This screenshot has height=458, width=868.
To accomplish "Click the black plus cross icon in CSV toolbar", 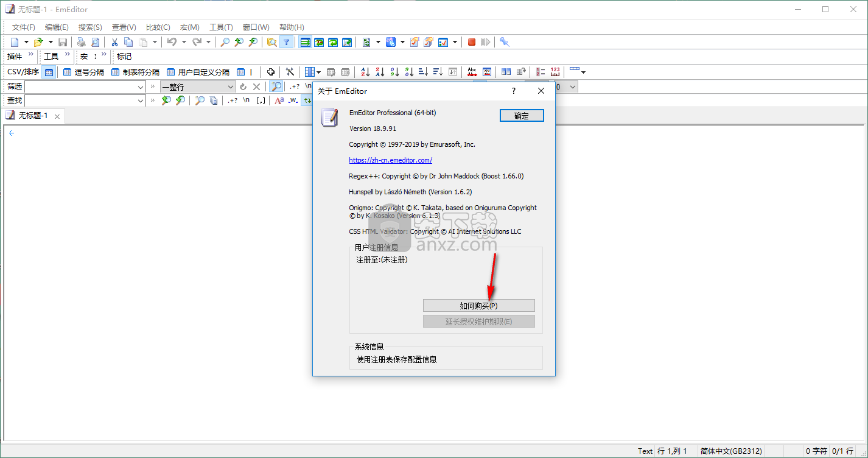I will click(x=271, y=72).
